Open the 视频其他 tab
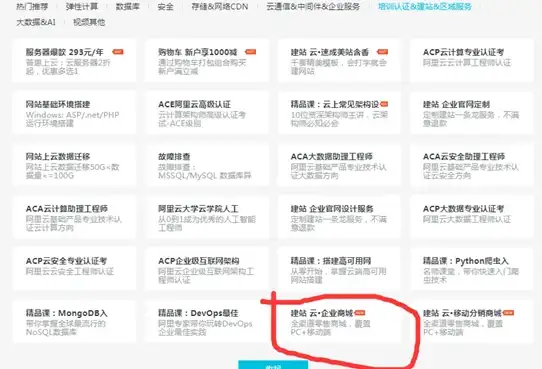 click(89, 22)
